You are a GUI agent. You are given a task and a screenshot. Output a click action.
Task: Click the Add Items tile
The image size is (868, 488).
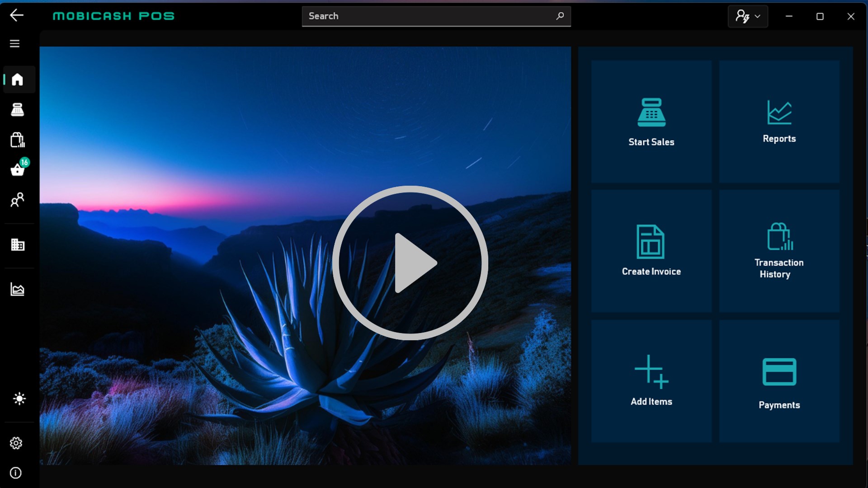click(651, 381)
